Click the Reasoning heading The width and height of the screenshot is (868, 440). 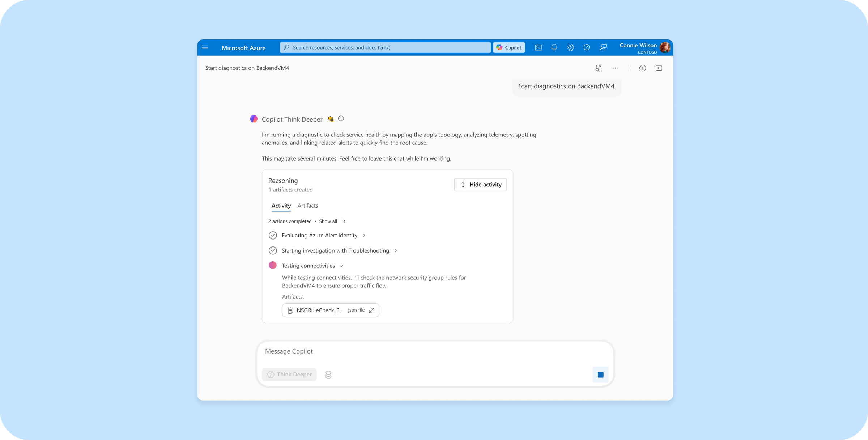pos(283,181)
